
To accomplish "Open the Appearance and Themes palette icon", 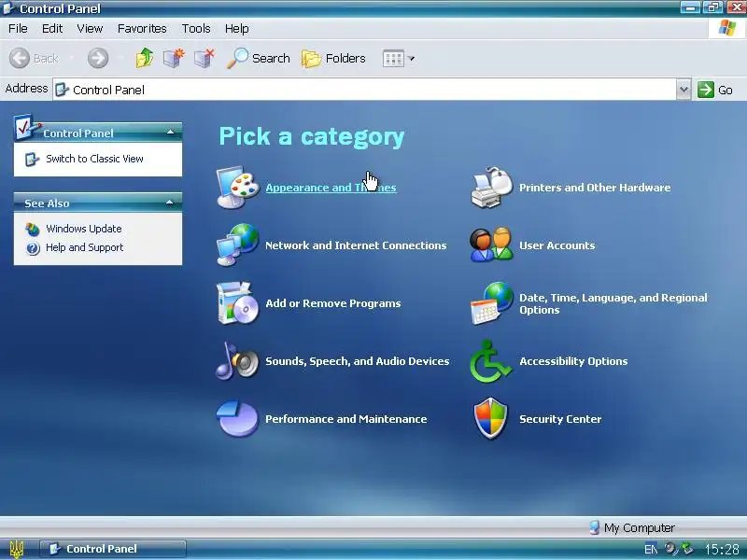I will pos(237,188).
